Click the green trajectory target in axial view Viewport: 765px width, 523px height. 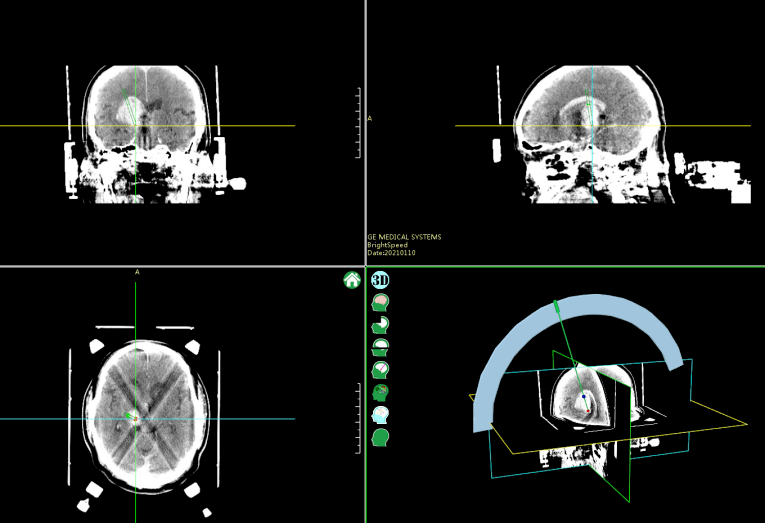131,417
